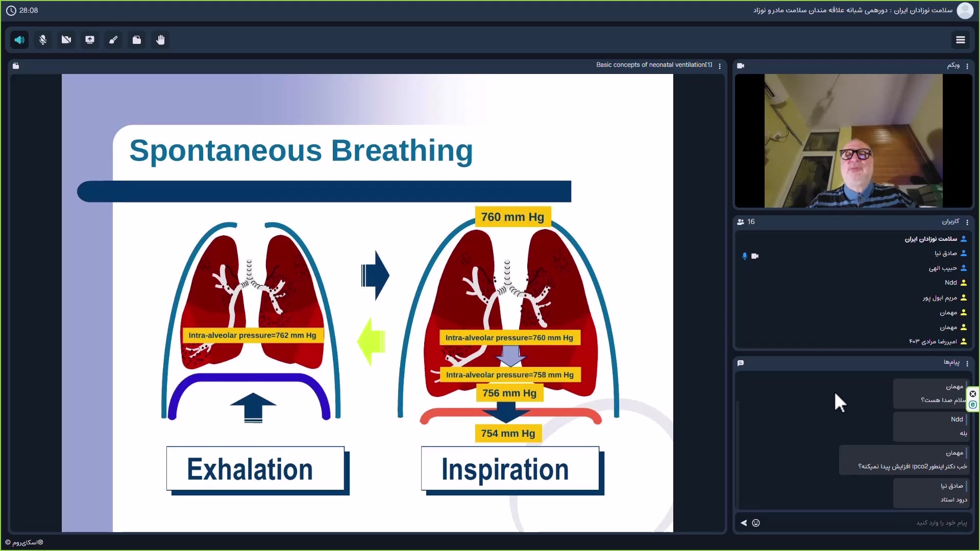Select user حبیب الهی in users list

pos(943,268)
